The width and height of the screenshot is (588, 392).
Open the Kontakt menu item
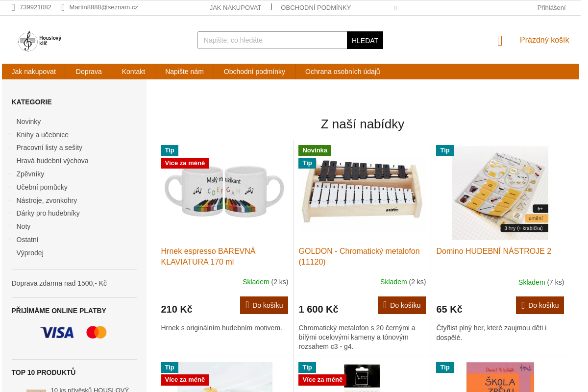click(x=133, y=72)
